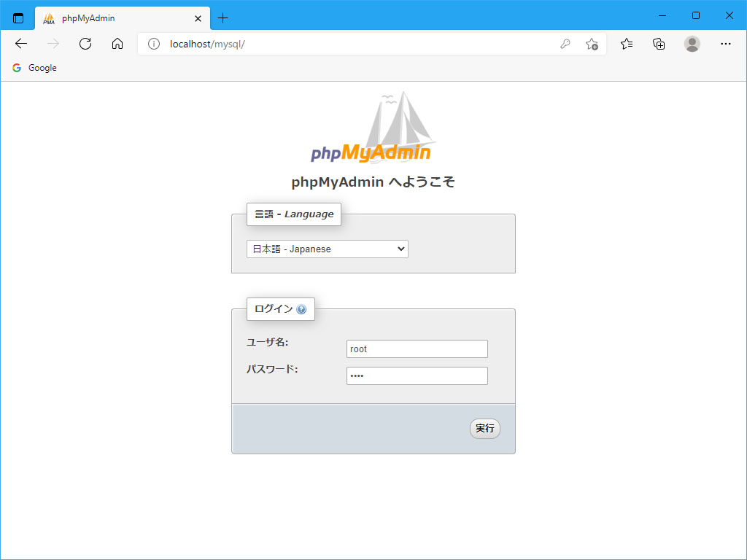The height and width of the screenshot is (560, 747).
Task: Click the ユーザ名: label
Action: pyautogui.click(x=267, y=343)
